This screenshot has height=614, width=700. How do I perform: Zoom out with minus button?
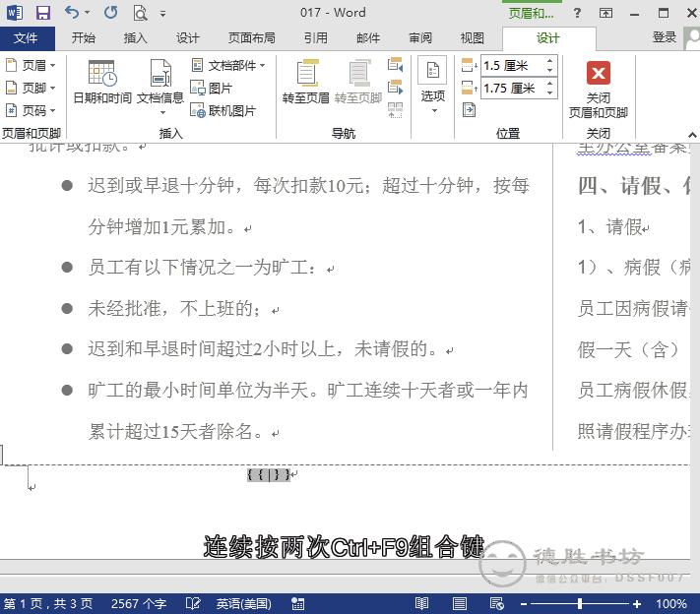point(524,604)
